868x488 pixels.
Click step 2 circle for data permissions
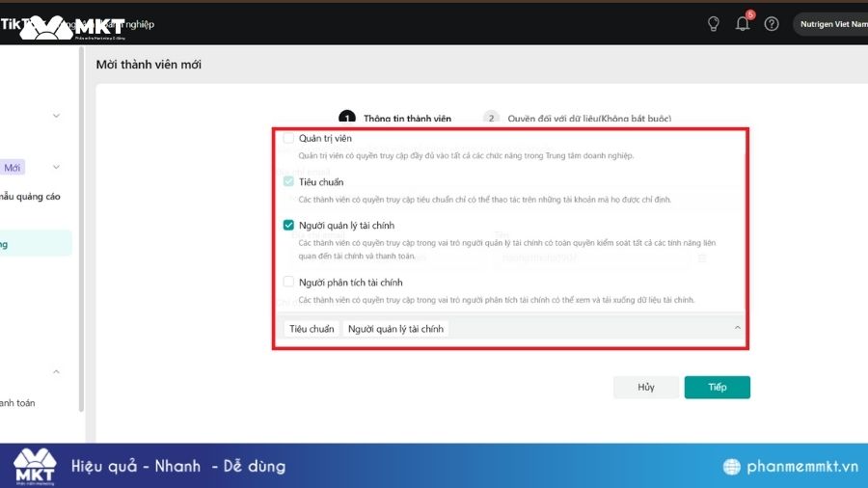[x=491, y=119]
